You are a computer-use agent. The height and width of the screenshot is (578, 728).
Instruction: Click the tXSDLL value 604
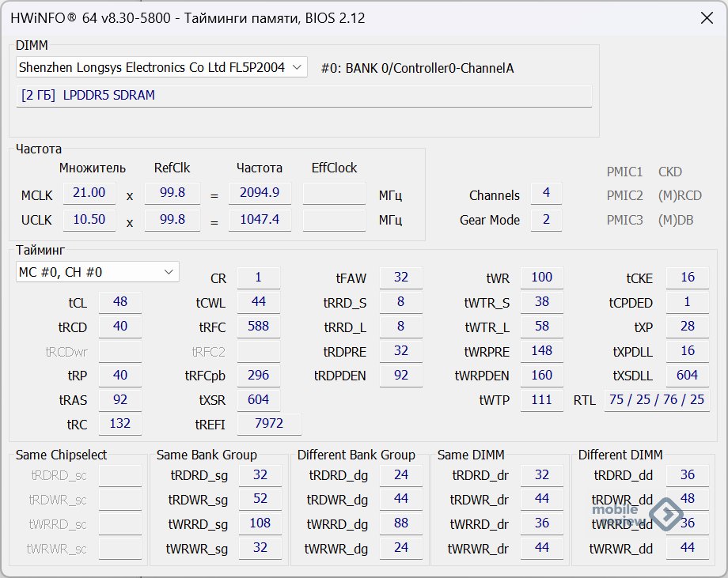coord(687,376)
